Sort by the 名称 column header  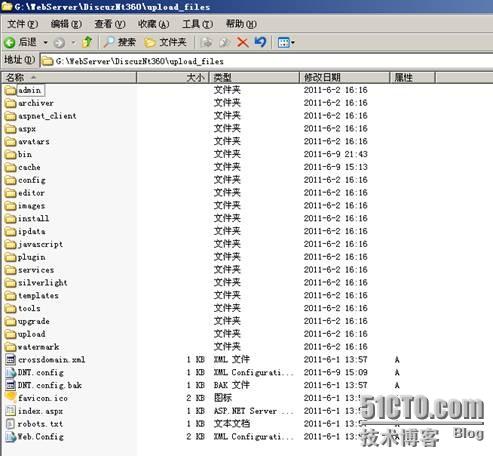click(x=69, y=78)
